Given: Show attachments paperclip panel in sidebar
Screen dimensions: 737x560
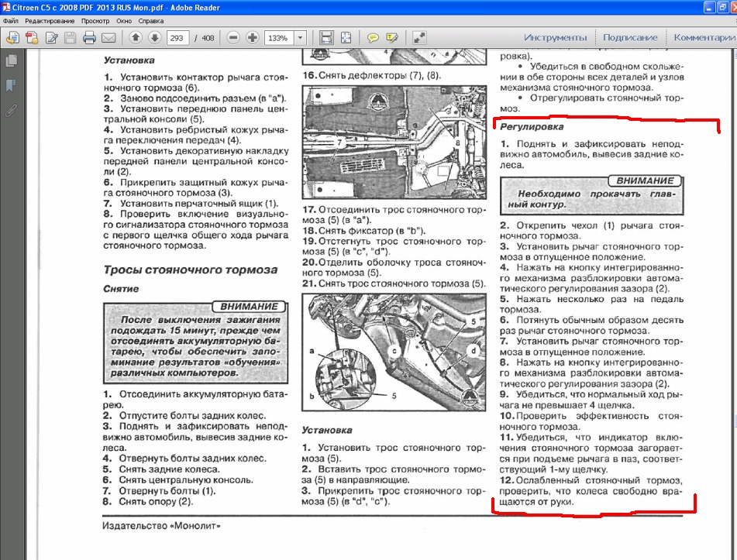Looking at the screenshot, I should tap(12, 111).
